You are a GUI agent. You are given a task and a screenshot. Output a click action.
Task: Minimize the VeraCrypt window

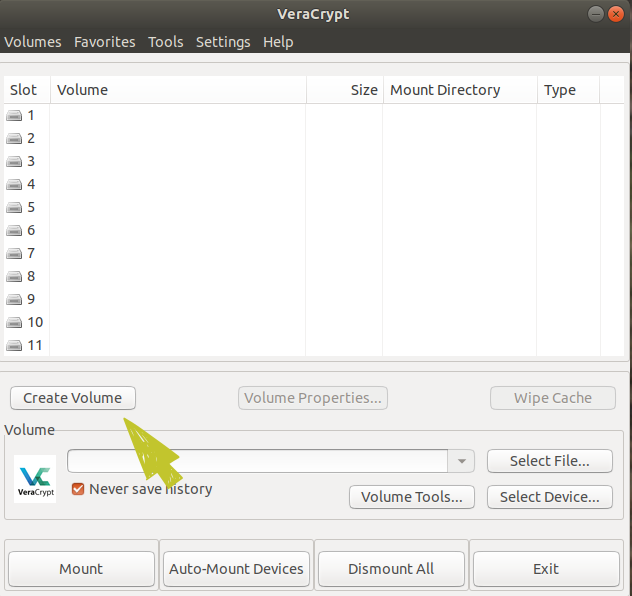(595, 14)
